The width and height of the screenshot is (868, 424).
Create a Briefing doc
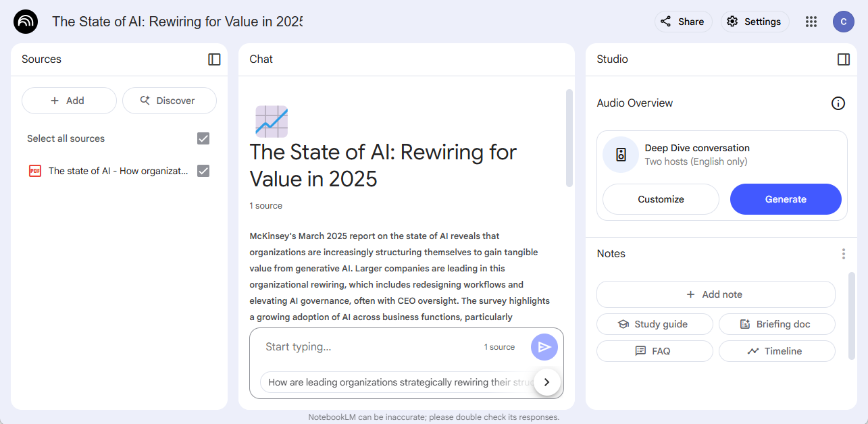click(777, 324)
